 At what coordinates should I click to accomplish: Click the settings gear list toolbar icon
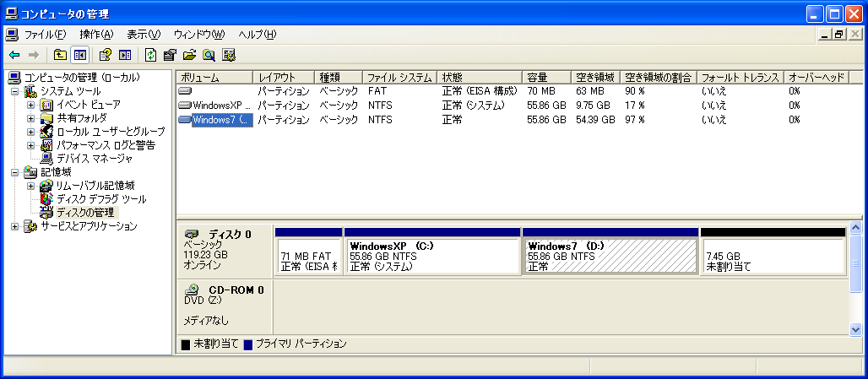pos(229,55)
